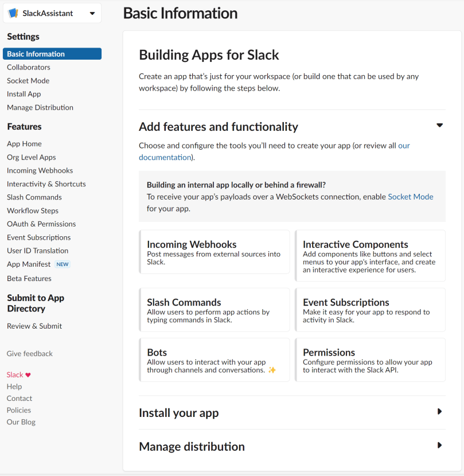Click the SlackAssistant app icon
The image size is (464, 476).
(12, 13)
